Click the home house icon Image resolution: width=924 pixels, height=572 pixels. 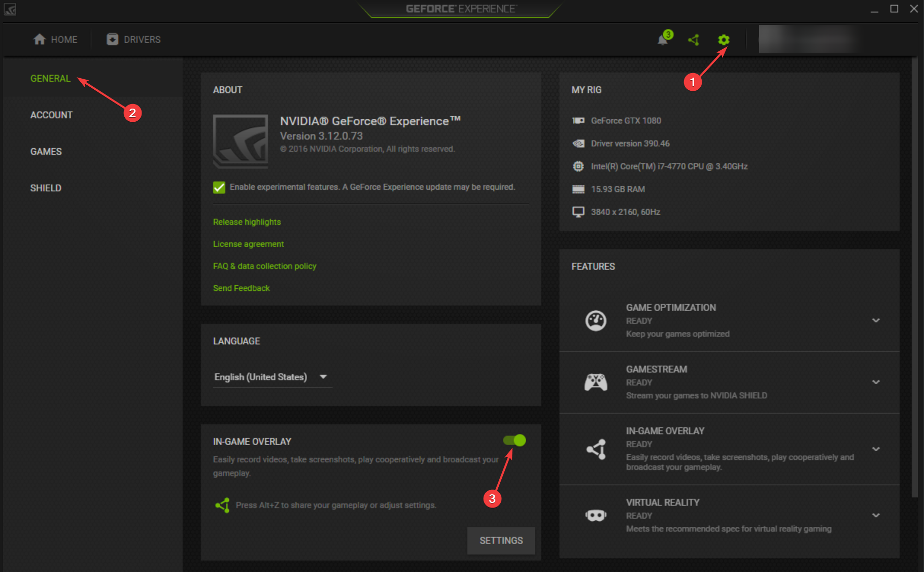(x=40, y=39)
